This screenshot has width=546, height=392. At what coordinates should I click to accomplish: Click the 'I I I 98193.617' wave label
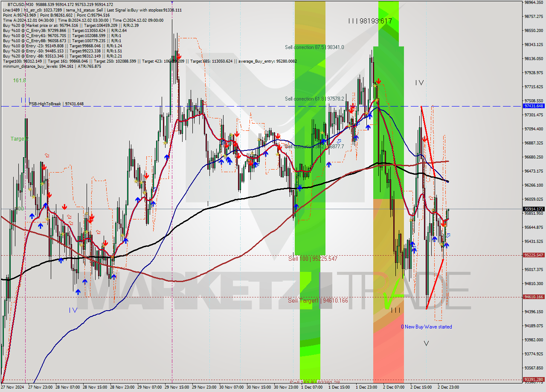(370, 20)
